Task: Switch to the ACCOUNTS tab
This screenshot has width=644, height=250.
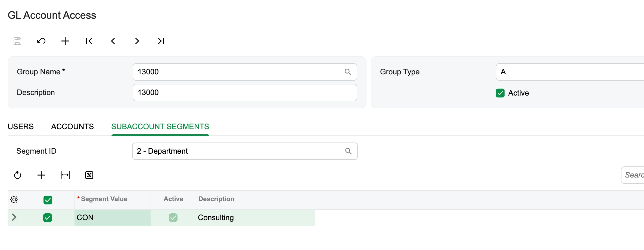Action: click(73, 126)
